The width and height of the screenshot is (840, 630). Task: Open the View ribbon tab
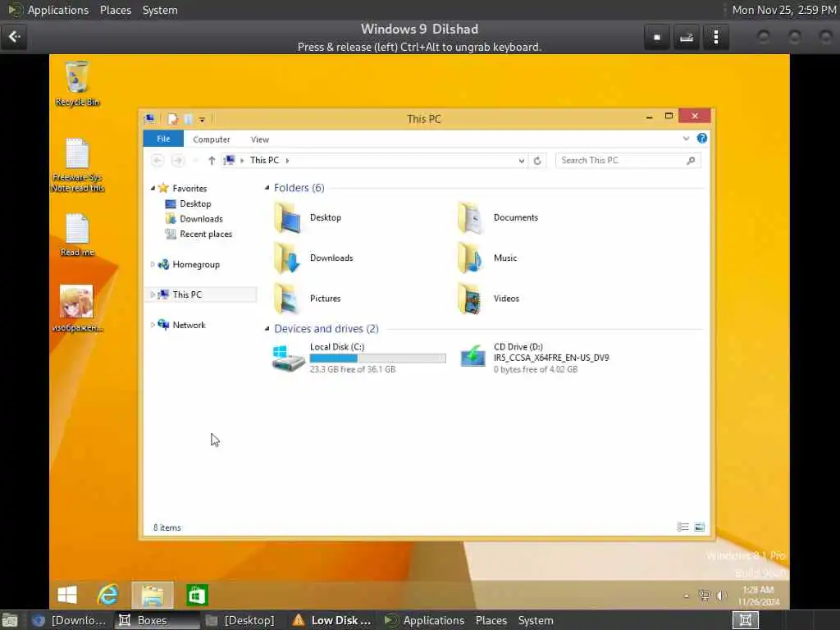coord(260,139)
